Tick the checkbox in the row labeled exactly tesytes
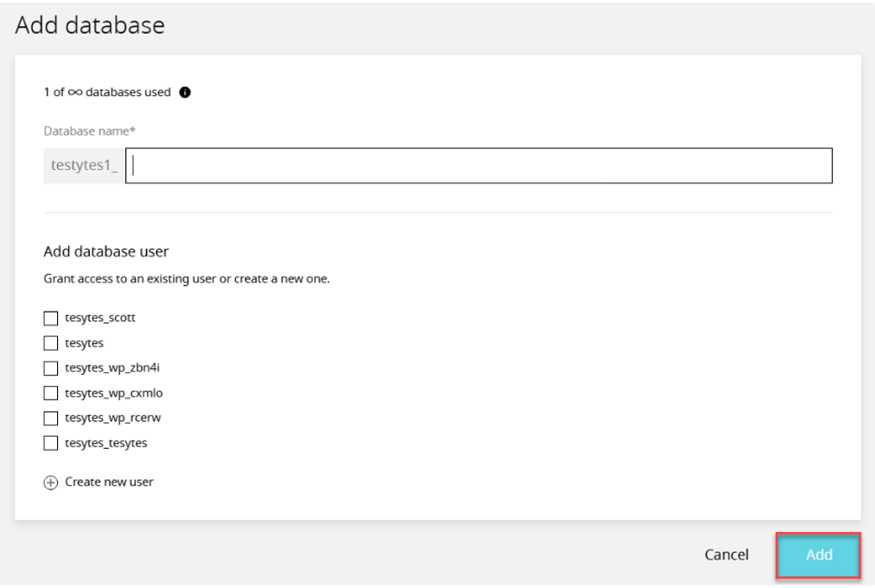Image resolution: width=875 pixels, height=588 pixels. (51, 343)
